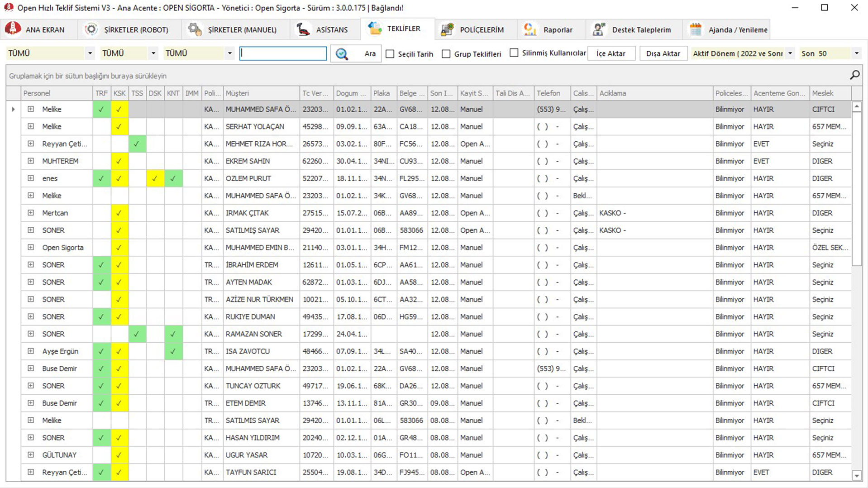Expand the ETEM DEMIR row

(31, 403)
